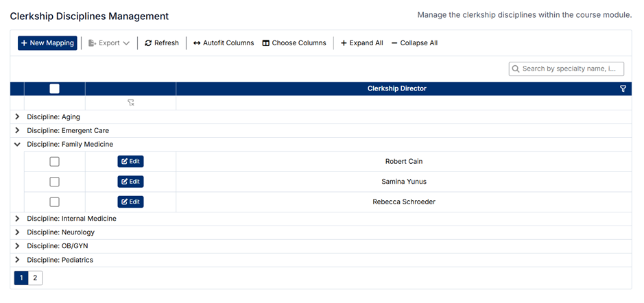Expand the Discipline: Neurology group
644x303 pixels.
point(17,232)
